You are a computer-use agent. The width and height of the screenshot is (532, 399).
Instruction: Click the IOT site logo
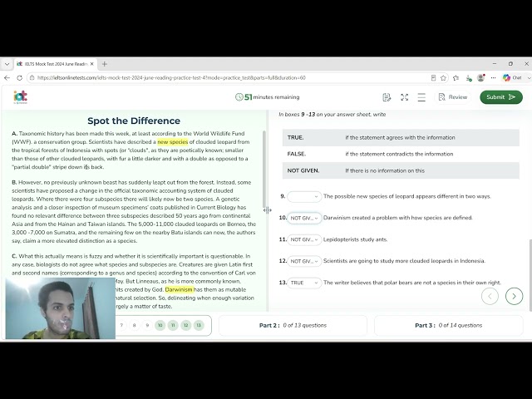coord(20,97)
